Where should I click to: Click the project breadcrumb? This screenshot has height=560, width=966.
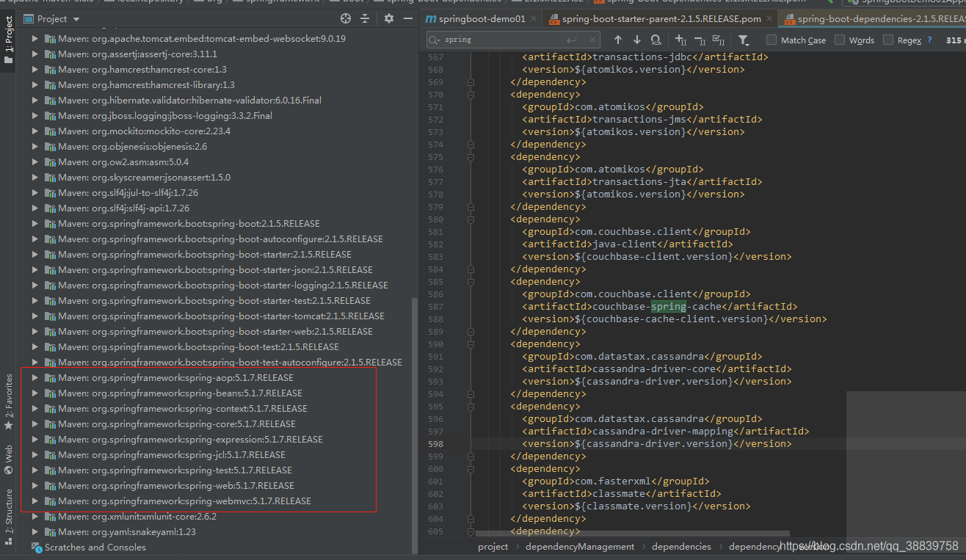493,547
